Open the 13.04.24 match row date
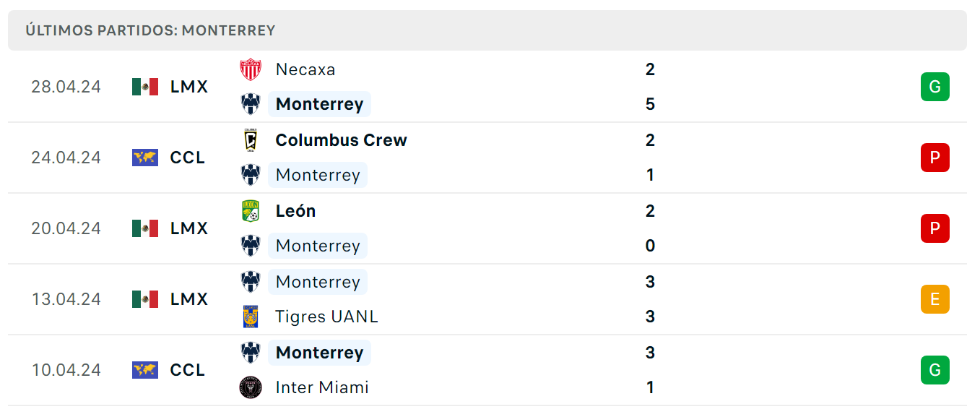This screenshot has width=980, height=417. tap(66, 299)
